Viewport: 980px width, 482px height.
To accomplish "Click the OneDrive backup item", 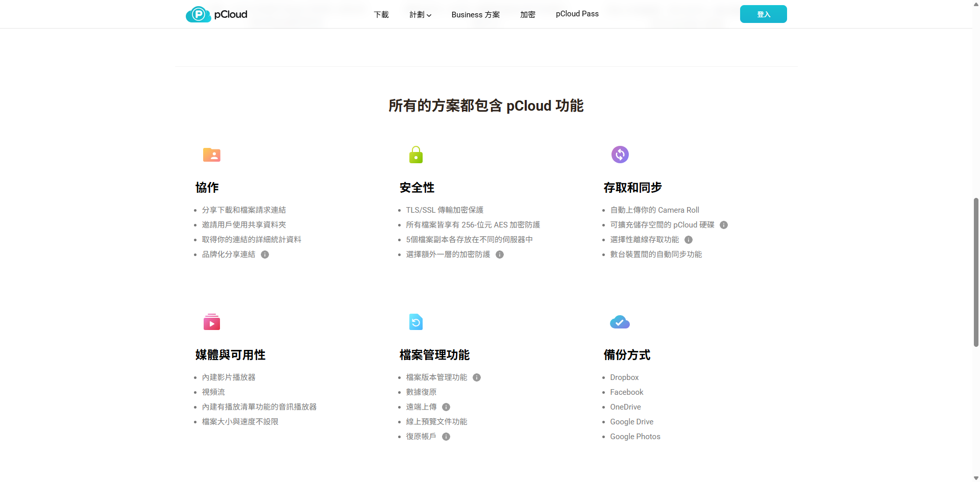I will [x=625, y=407].
